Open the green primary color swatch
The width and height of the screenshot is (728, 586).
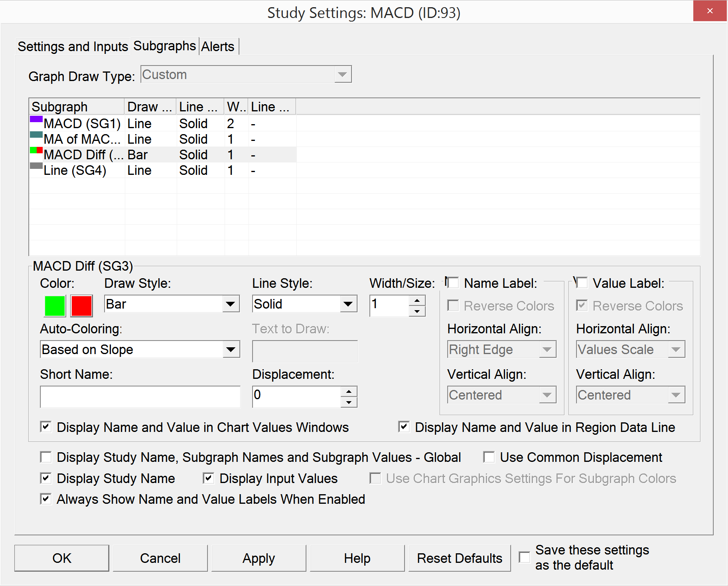[x=55, y=306]
